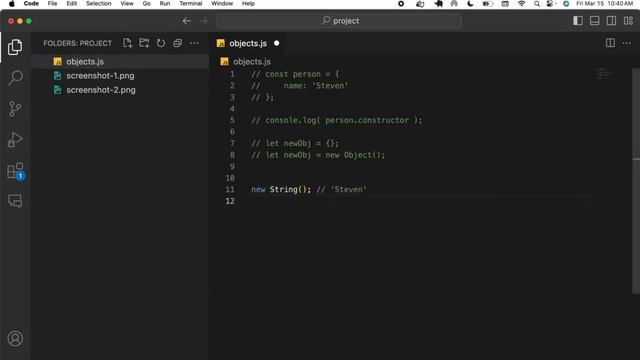
Task: Open the chat panel icon in activity bar
Action: coord(15,201)
